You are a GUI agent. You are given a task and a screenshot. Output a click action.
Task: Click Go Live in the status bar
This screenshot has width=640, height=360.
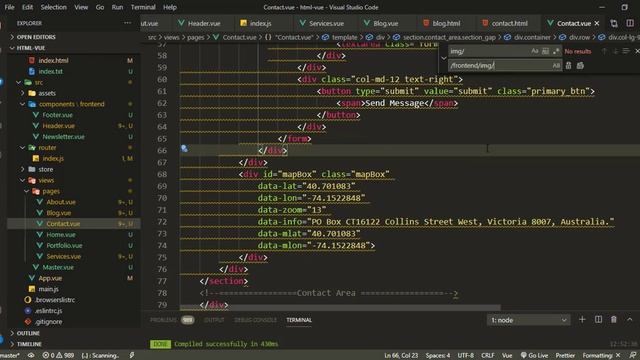tap(534, 355)
